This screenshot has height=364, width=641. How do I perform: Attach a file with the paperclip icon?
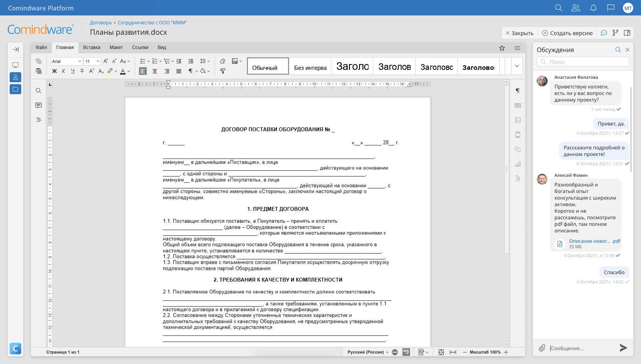542,348
